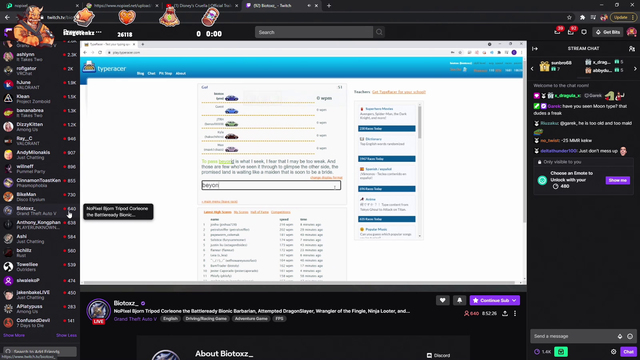Image resolution: width=640 pixels, height=360 pixels.
Task: Click the Get Bits button
Action: pyautogui.click(x=608, y=32)
